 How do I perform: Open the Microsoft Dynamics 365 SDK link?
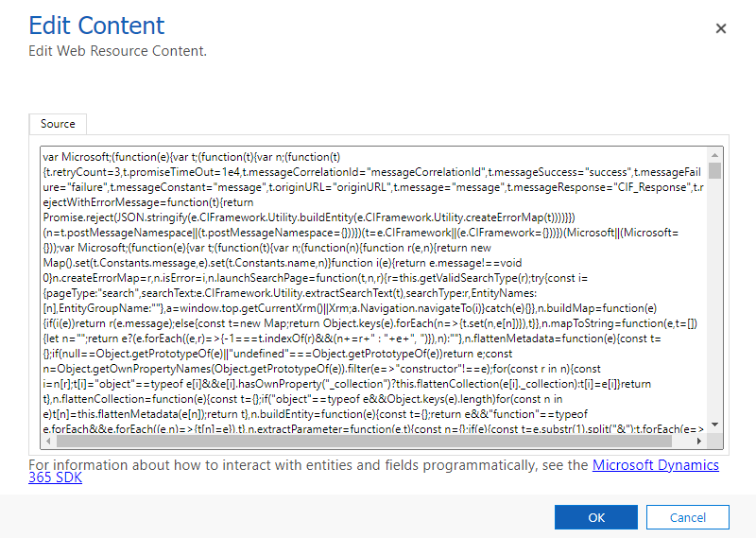(655, 465)
